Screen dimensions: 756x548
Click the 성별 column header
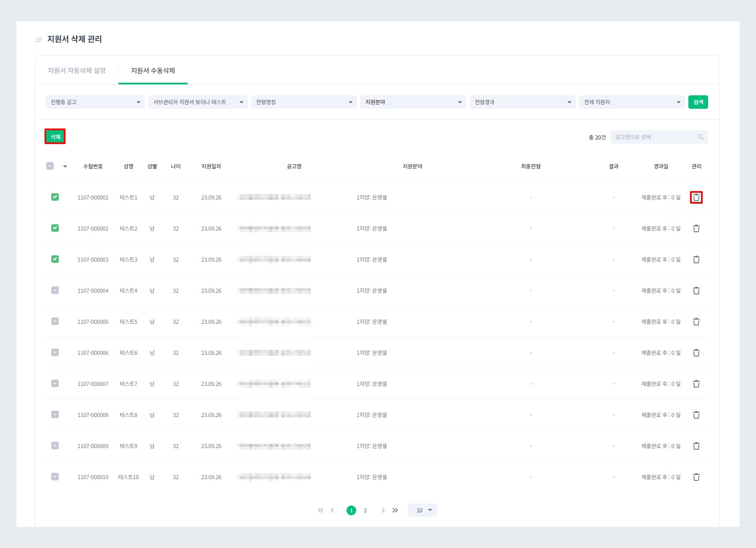click(152, 166)
